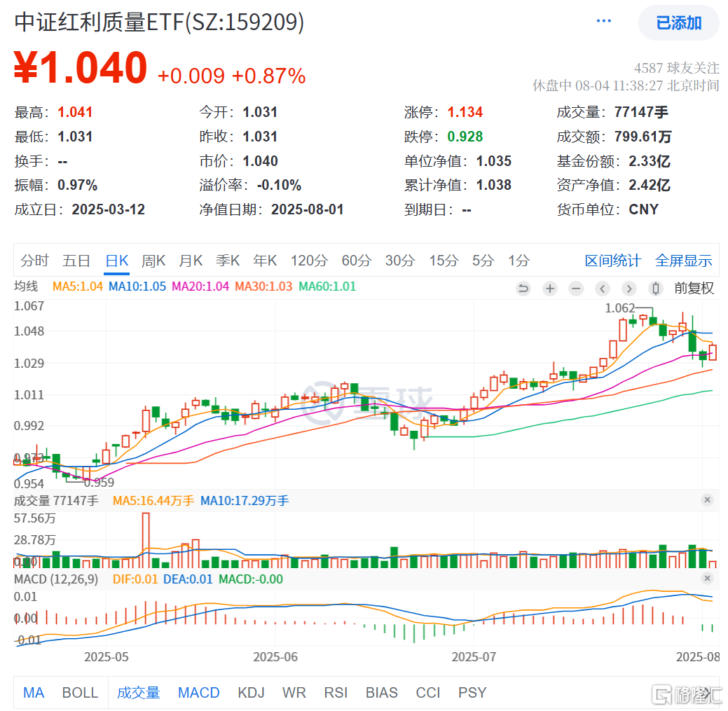Click the 净值日期 2025-08-01 value
Screen dimensions: 728x711
[x=308, y=209]
